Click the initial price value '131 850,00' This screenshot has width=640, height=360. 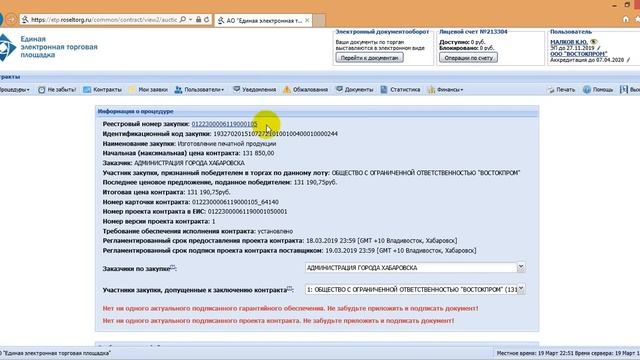click(258, 153)
